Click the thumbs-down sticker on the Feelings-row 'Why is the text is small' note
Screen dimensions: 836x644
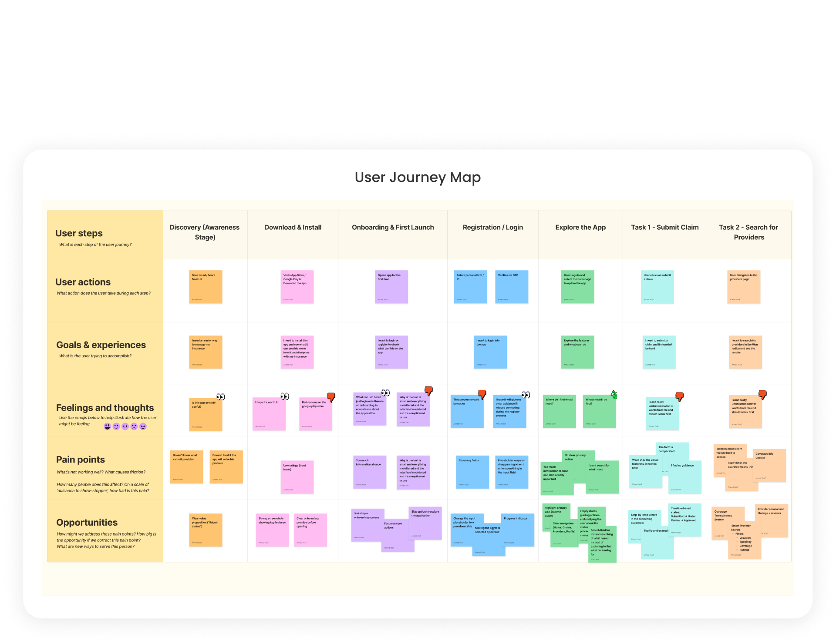tap(428, 391)
